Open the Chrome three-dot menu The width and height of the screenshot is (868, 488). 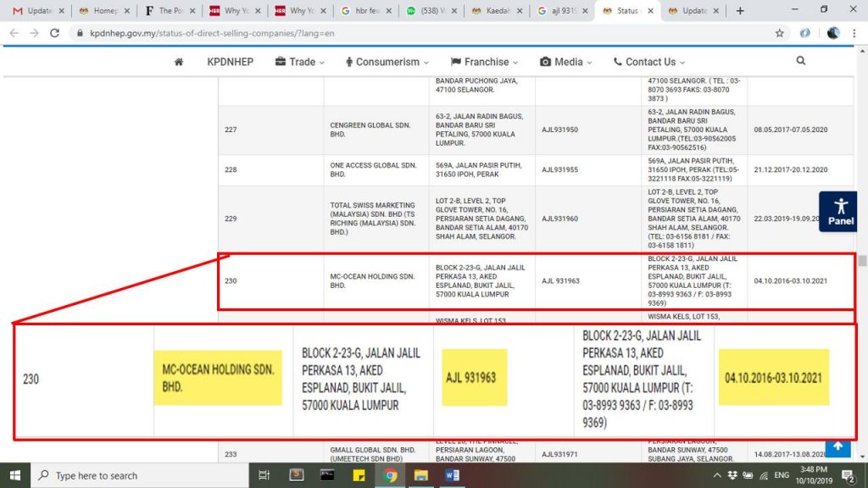point(854,33)
